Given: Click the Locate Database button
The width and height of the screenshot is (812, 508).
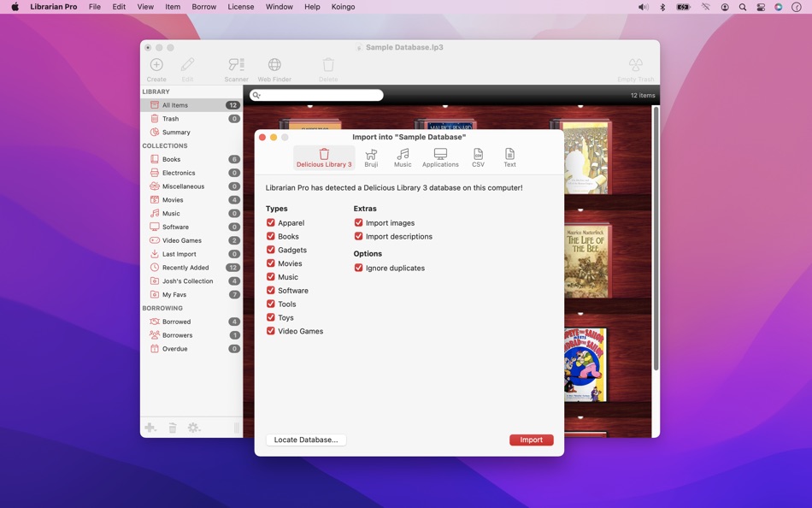Looking at the screenshot, I should (305, 439).
